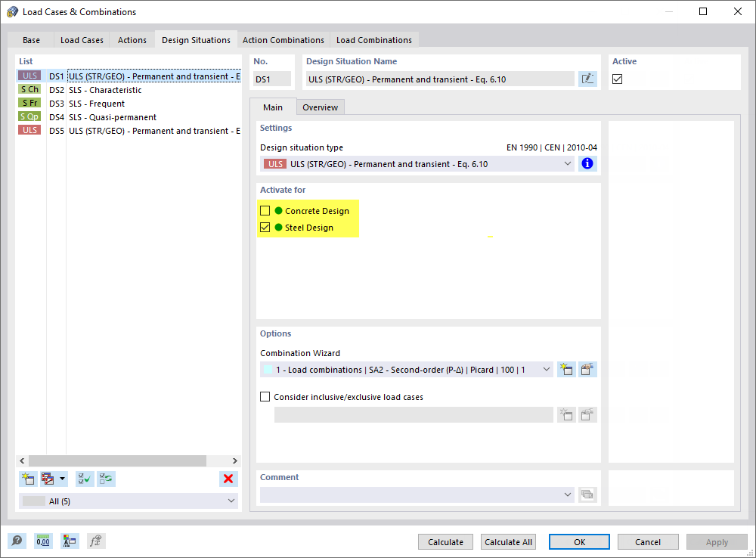This screenshot has height=558, width=756.
Task: Click the copy design situation icon
Action: (x=48, y=479)
